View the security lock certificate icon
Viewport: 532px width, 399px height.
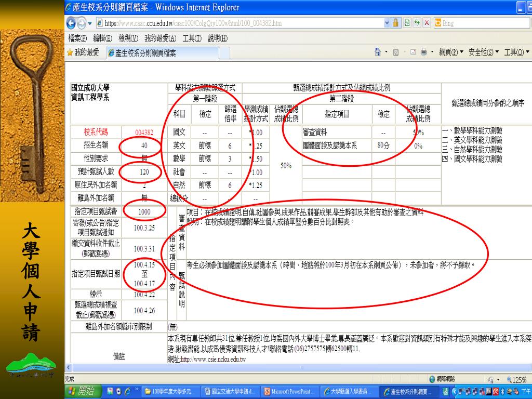coord(395,23)
